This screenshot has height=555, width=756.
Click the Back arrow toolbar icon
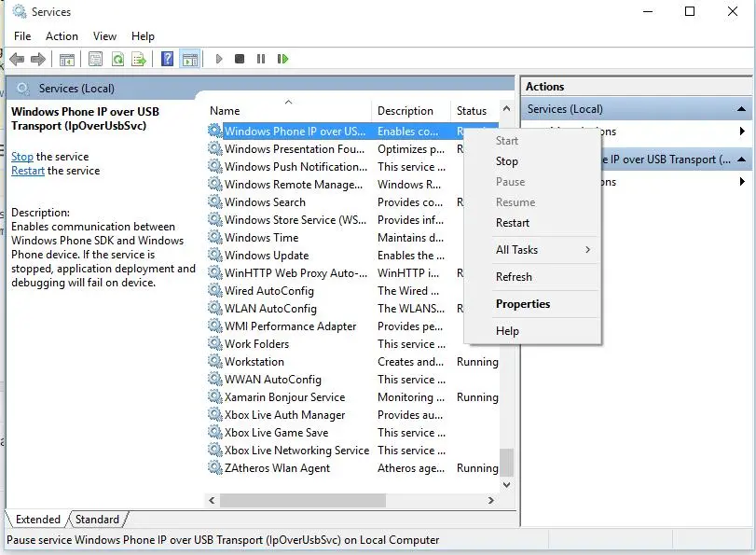pyautogui.click(x=17, y=60)
